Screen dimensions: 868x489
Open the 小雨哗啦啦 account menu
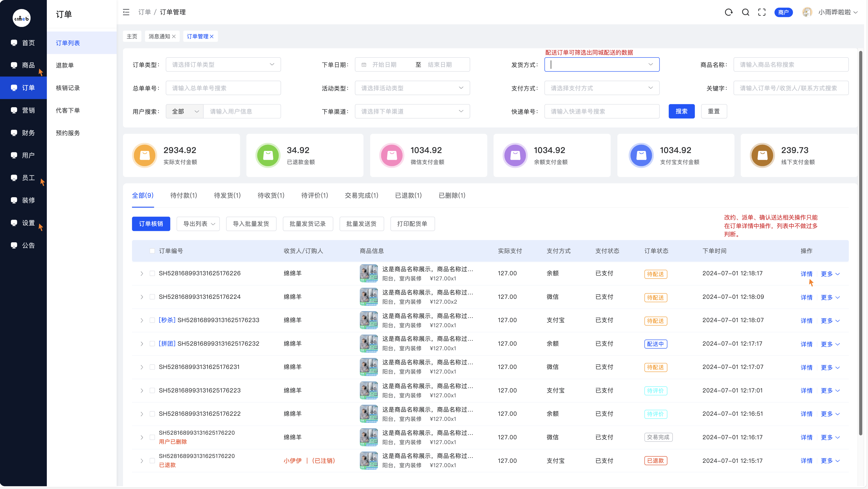838,12
